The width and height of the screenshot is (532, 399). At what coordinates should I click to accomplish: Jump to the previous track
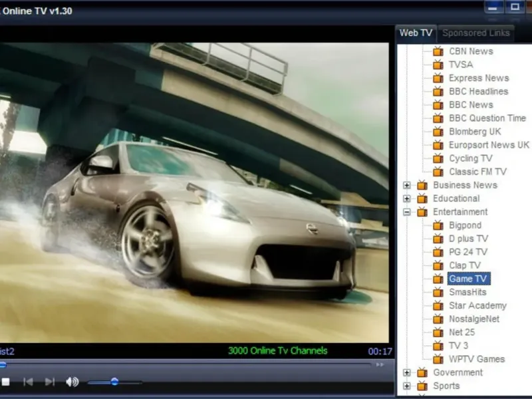28,382
